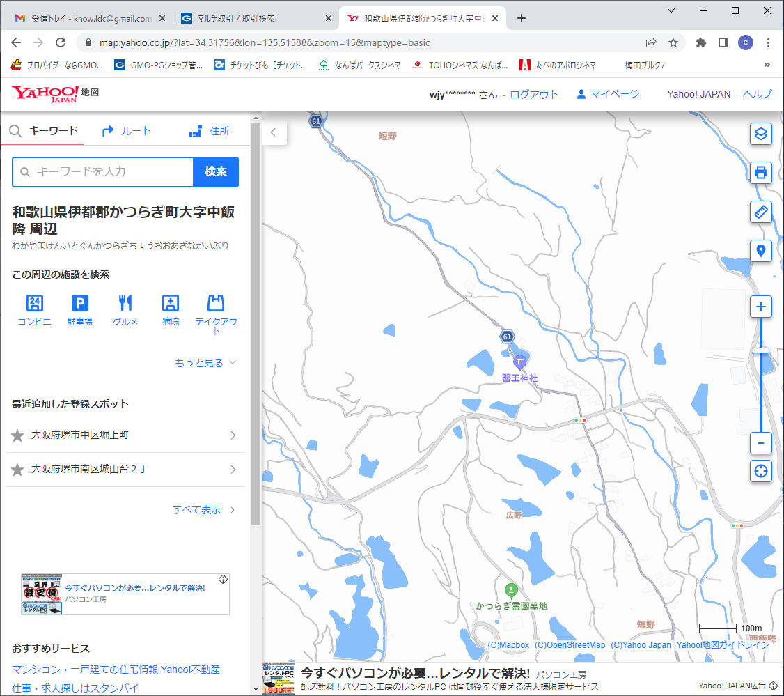
Task: Click the blue 検索 search button
Action: [x=216, y=172]
